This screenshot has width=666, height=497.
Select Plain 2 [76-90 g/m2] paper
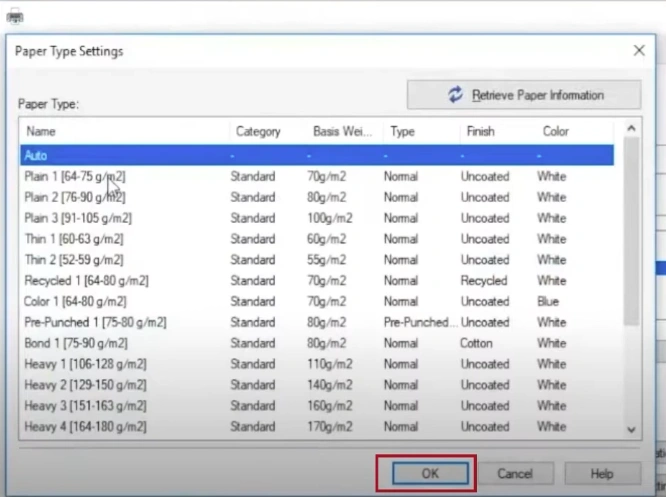pos(317,197)
